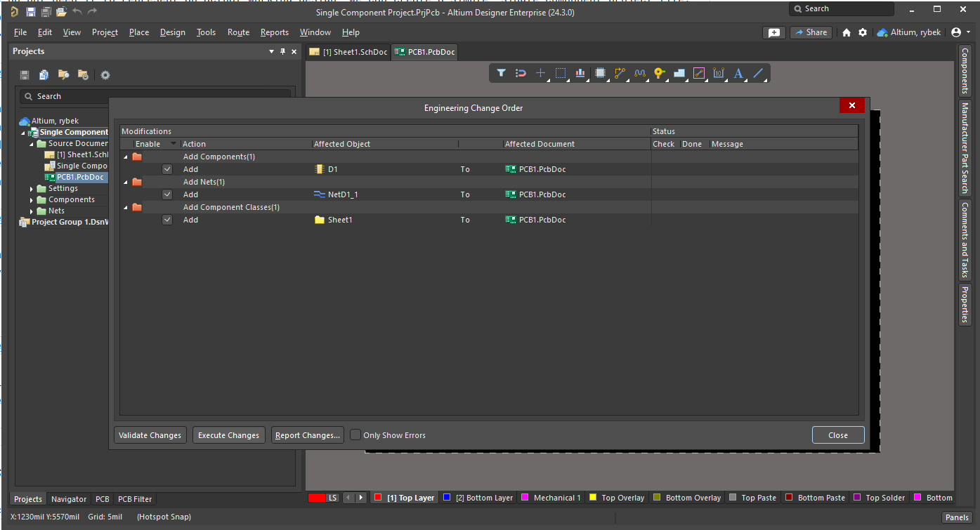
Task: Open a project with the folder icon
Action: pos(61,12)
